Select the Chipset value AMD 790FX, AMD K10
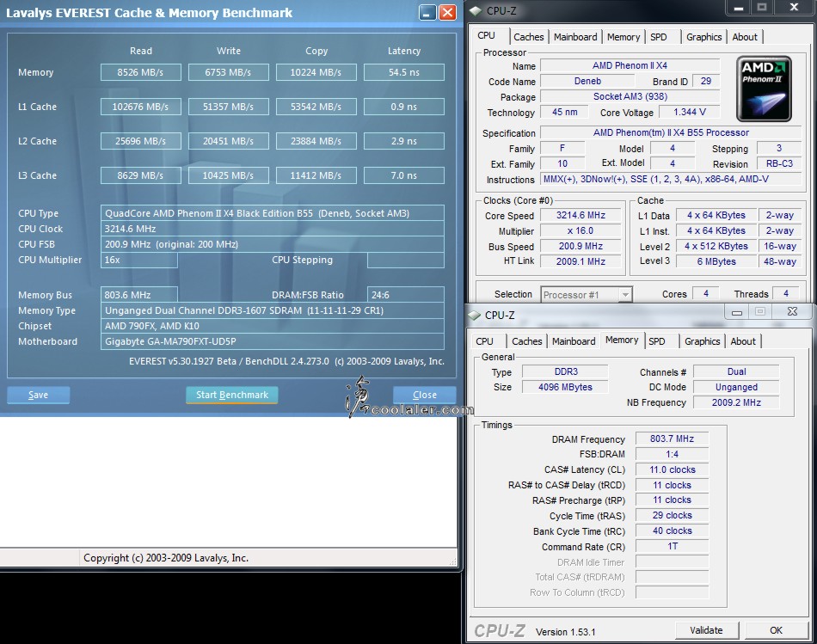Image resolution: width=817 pixels, height=644 pixels. pyautogui.click(x=273, y=326)
